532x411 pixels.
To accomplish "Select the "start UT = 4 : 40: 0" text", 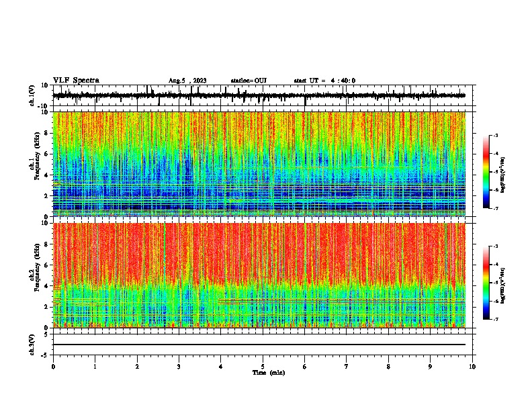I will [x=324, y=81].
